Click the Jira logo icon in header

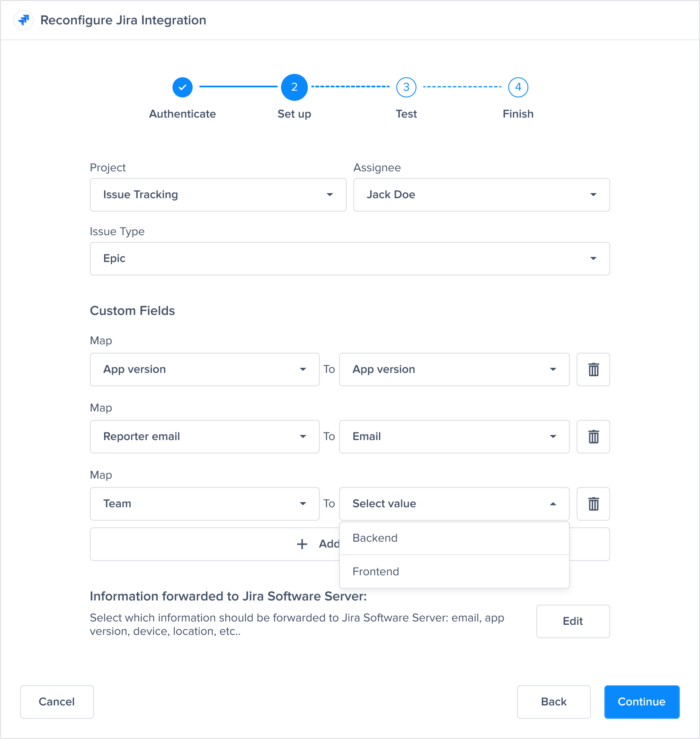(24, 20)
